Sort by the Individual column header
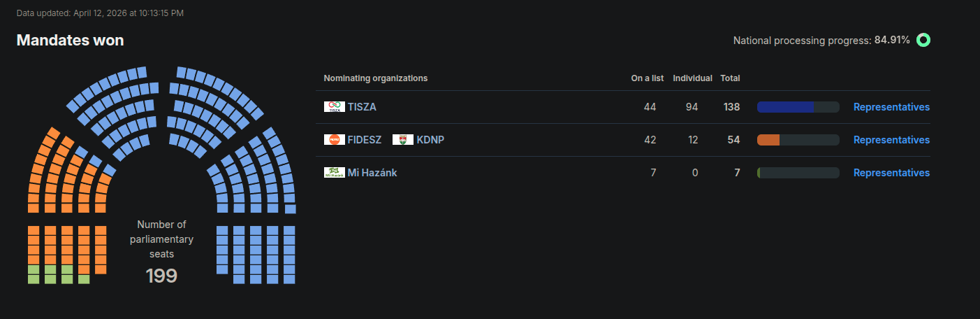The width and height of the screenshot is (980, 319). tap(692, 78)
